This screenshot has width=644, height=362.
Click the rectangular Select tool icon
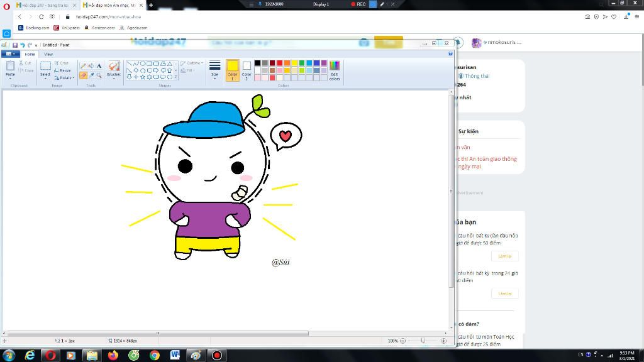click(x=45, y=65)
